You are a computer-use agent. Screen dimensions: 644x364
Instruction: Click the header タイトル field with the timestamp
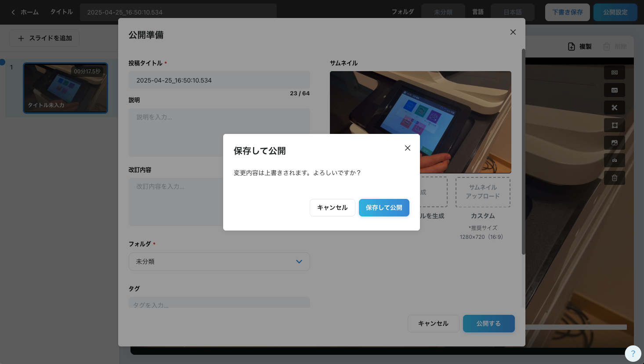click(178, 12)
